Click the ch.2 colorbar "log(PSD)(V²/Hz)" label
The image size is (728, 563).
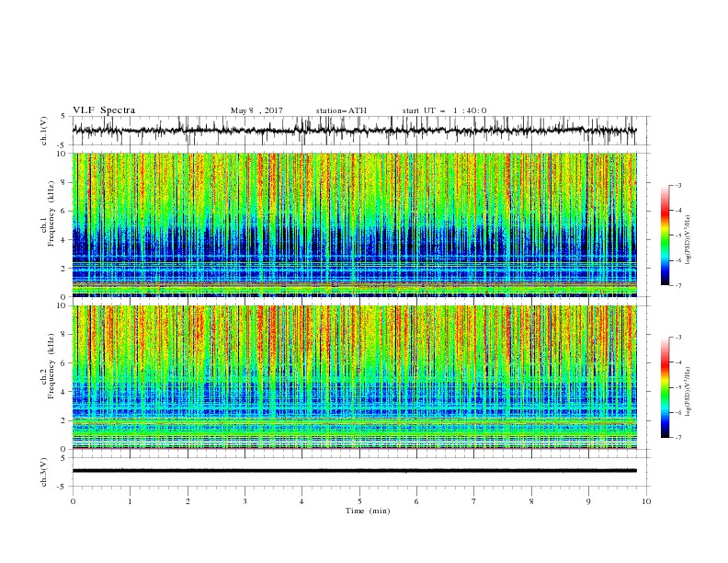[x=688, y=392]
